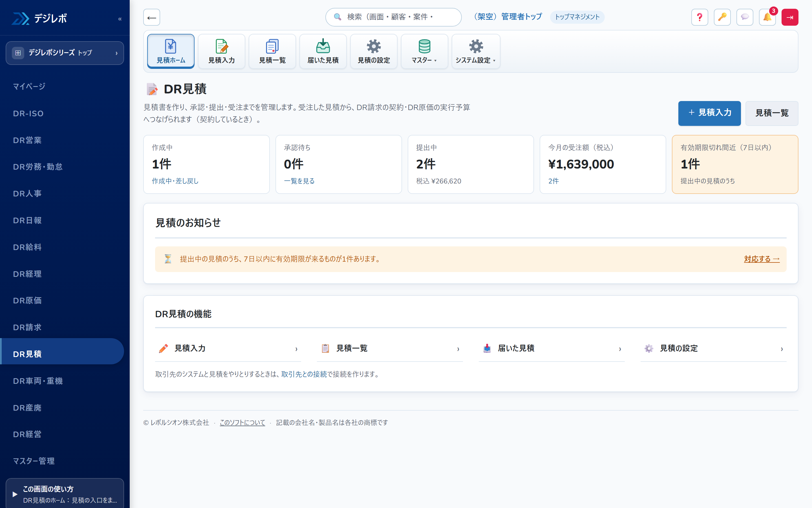Expand デジレボシリーズ トップ selector

65,53
